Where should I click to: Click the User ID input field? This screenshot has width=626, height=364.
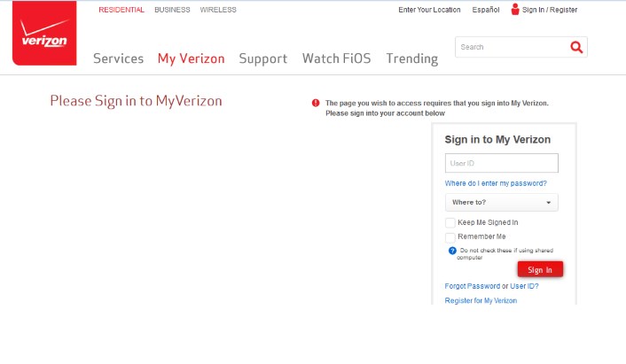tap(502, 163)
